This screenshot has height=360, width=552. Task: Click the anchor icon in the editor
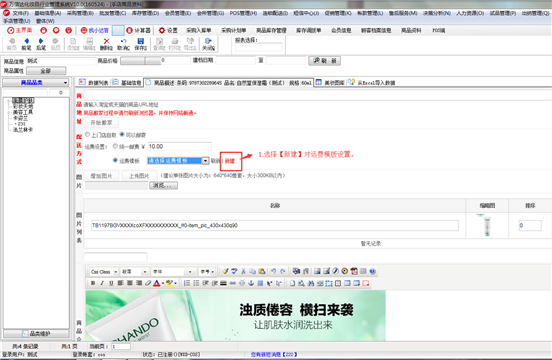coord(251,283)
